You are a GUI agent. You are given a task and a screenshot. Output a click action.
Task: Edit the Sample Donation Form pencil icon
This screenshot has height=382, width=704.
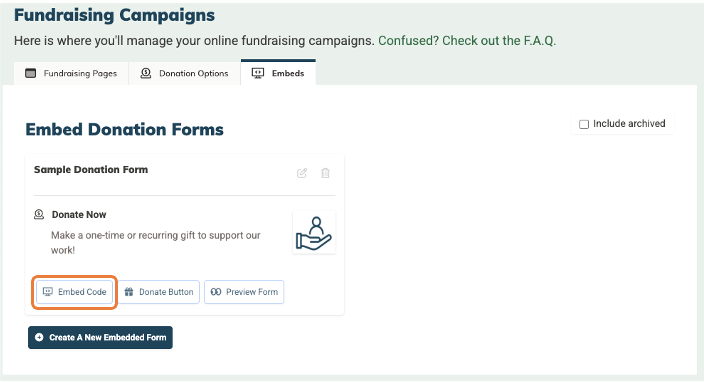tap(302, 173)
